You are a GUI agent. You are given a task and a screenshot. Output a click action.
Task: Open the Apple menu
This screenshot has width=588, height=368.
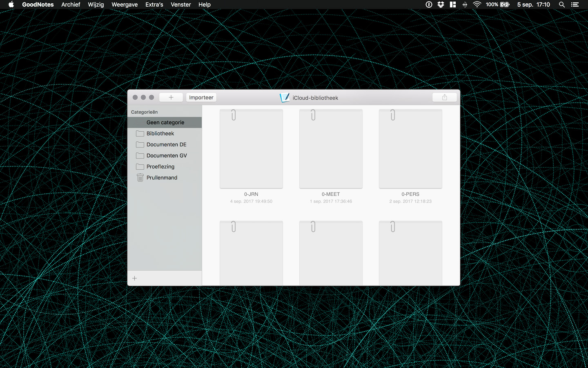coord(11,4)
